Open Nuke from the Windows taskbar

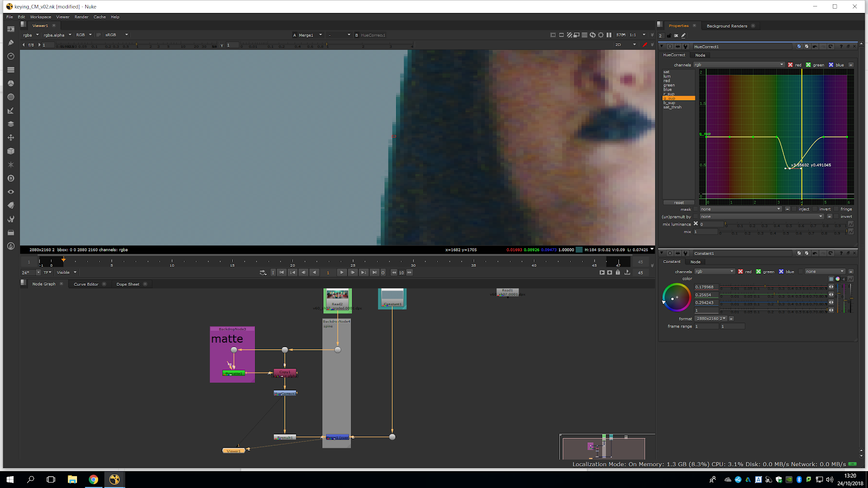click(x=114, y=479)
